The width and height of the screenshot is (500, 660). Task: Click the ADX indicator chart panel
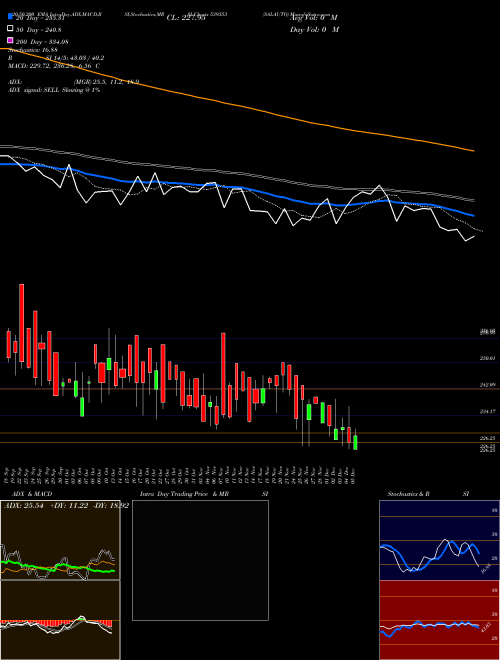pos(60,540)
